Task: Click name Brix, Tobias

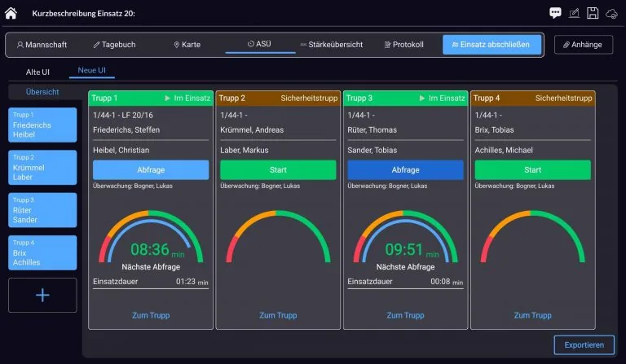Action: point(494,130)
